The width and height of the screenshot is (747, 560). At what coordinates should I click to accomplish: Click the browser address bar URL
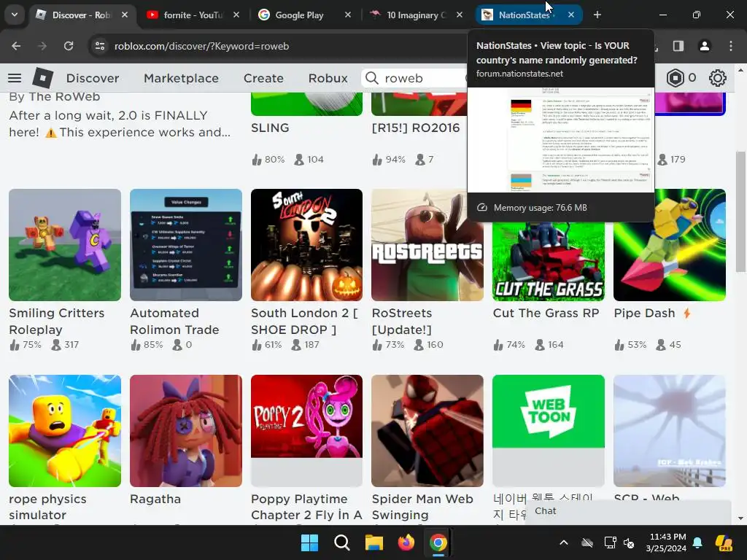point(201,46)
